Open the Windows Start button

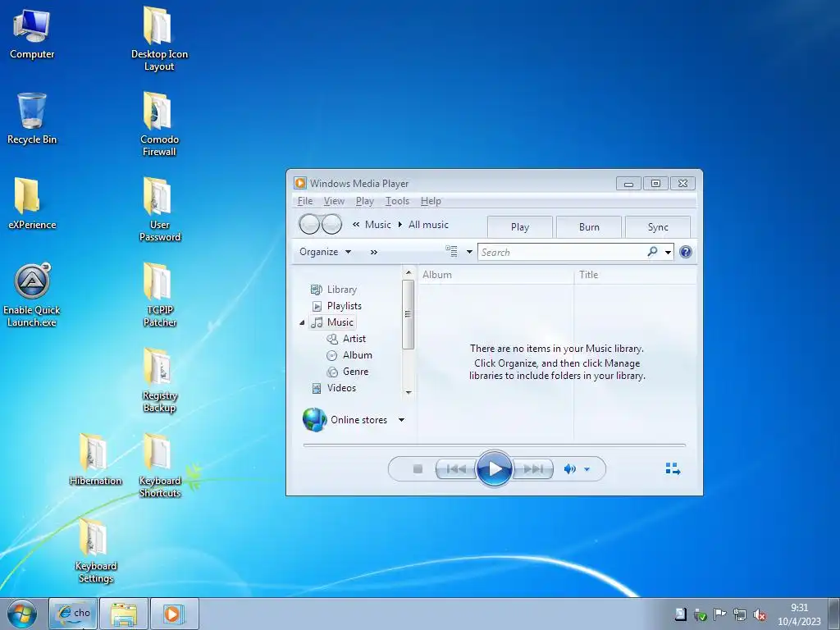click(21, 614)
